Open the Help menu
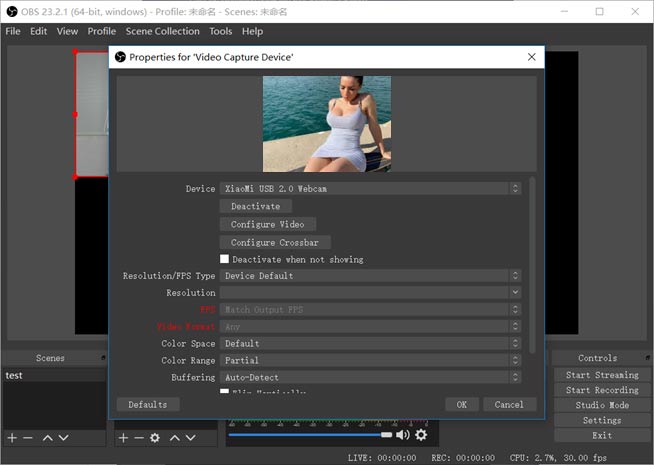 pyautogui.click(x=252, y=31)
